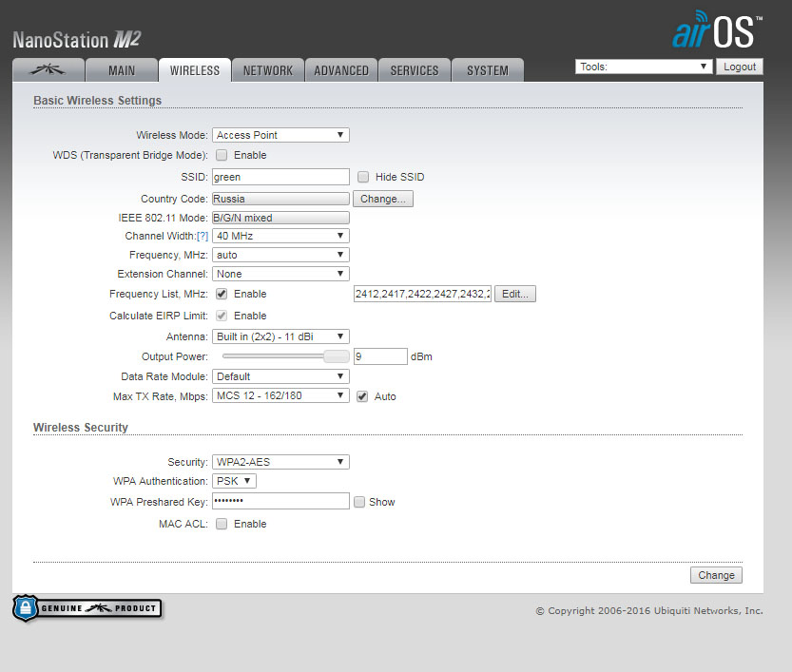Click the Country Code Russia field
Viewport: 792px width, 672px height.
pyautogui.click(x=280, y=199)
